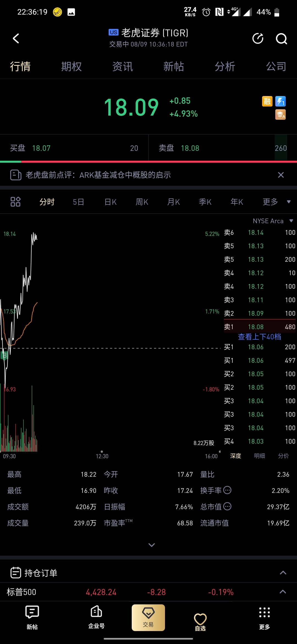Tap the info icon beside 换手率

(227, 490)
